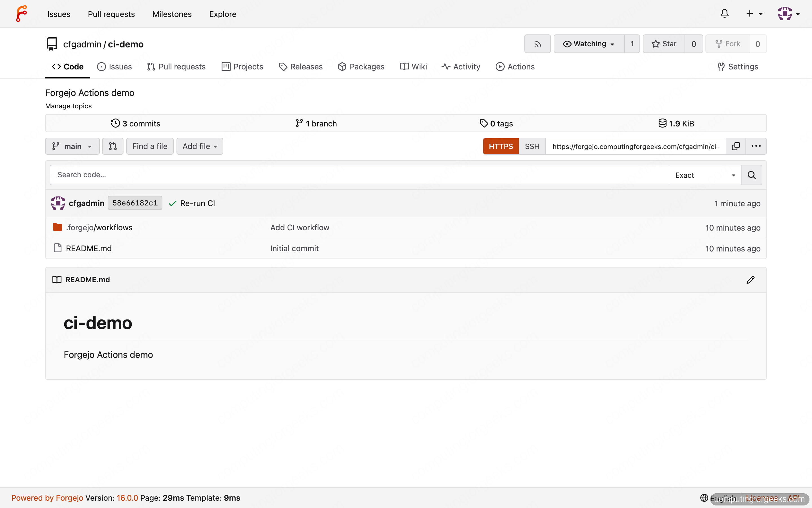The height and width of the screenshot is (508, 812).
Task: Open the plus create menu
Action: (x=754, y=14)
